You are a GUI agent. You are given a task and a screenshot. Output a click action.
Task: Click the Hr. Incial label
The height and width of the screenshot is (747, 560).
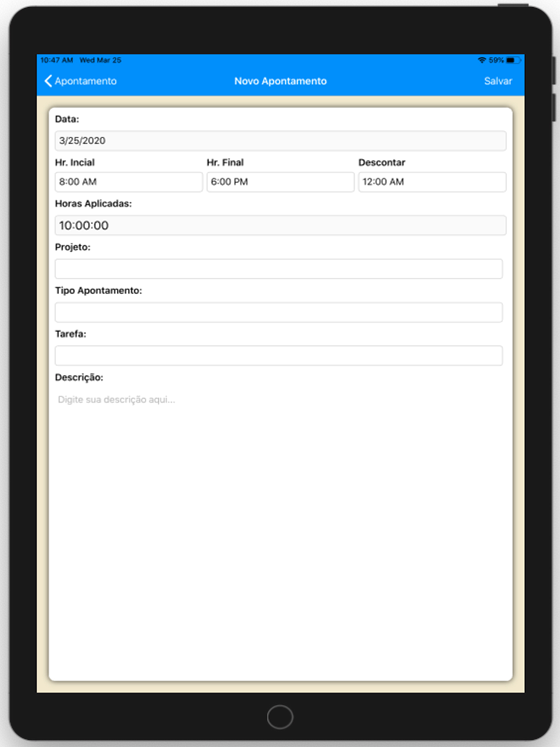(75, 162)
